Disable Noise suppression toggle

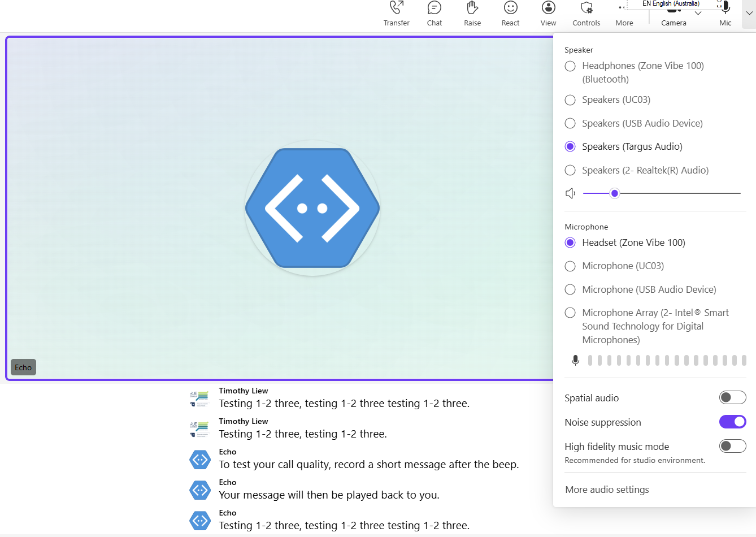[x=733, y=422]
